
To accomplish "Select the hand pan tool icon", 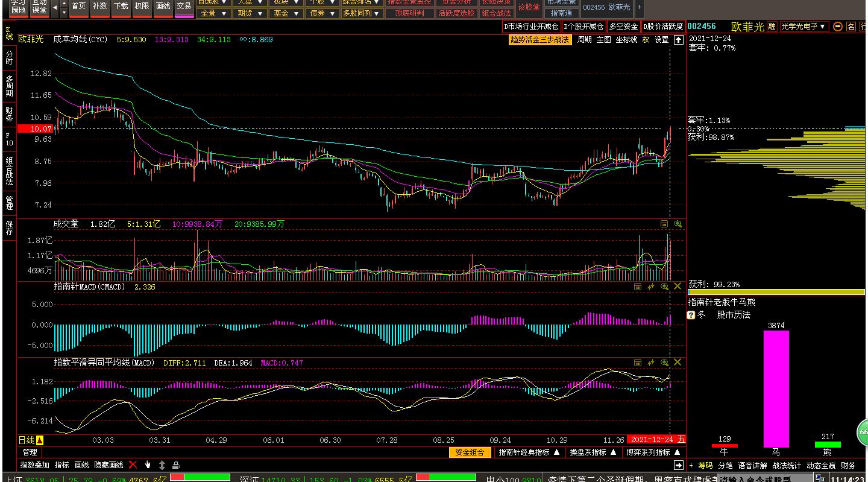I will 148,465.
